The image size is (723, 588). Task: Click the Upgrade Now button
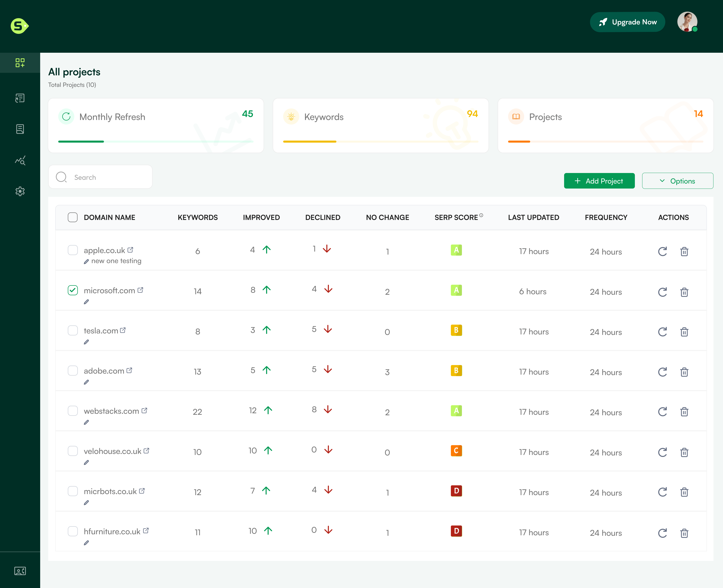tap(627, 22)
